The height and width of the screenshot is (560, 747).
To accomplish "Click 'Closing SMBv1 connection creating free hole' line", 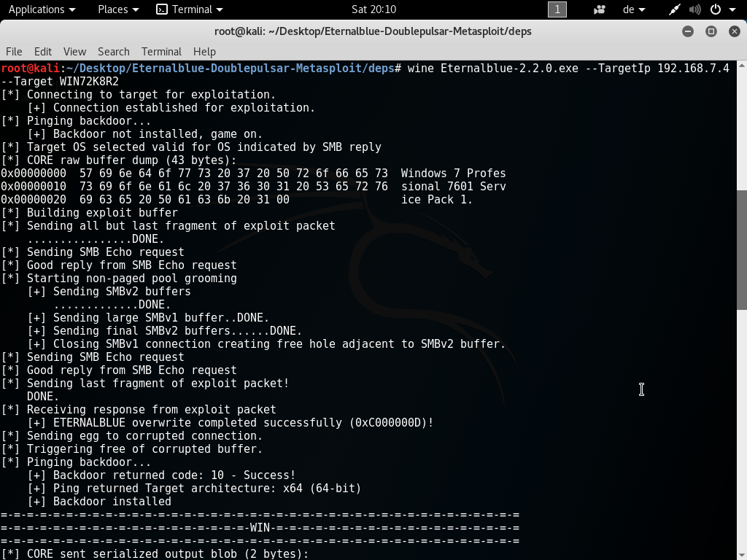I will (x=266, y=344).
